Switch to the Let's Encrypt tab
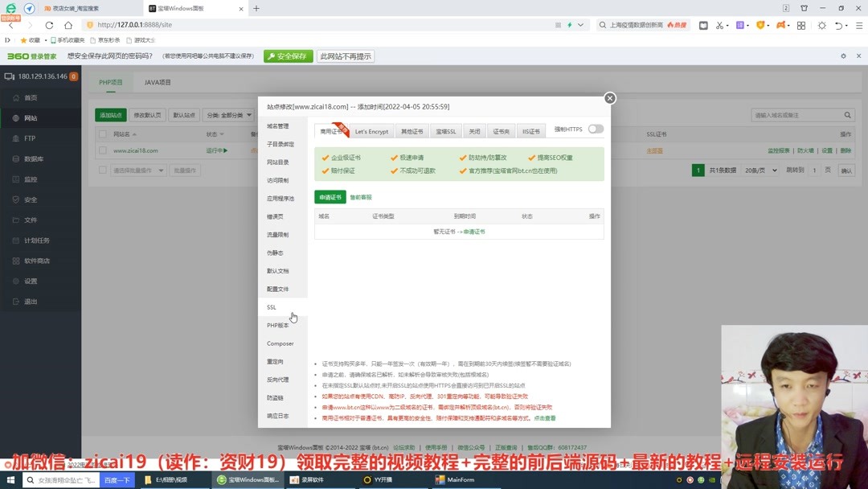868x489 pixels. pyautogui.click(x=371, y=130)
